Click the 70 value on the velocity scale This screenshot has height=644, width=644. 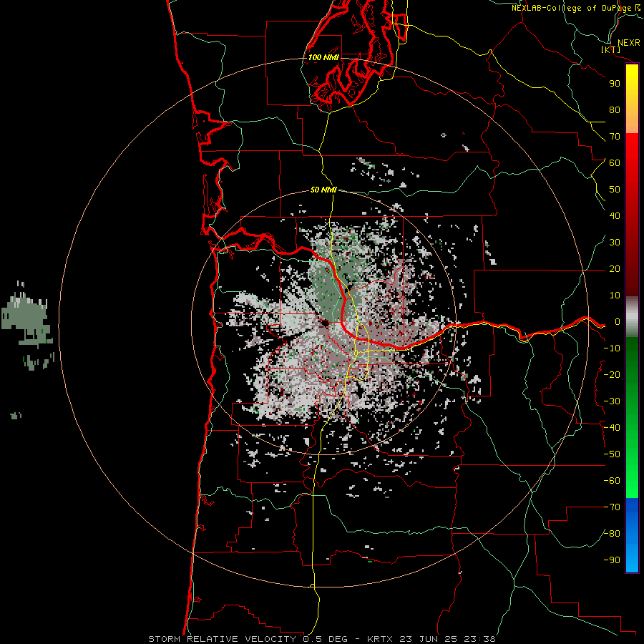pyautogui.click(x=615, y=137)
